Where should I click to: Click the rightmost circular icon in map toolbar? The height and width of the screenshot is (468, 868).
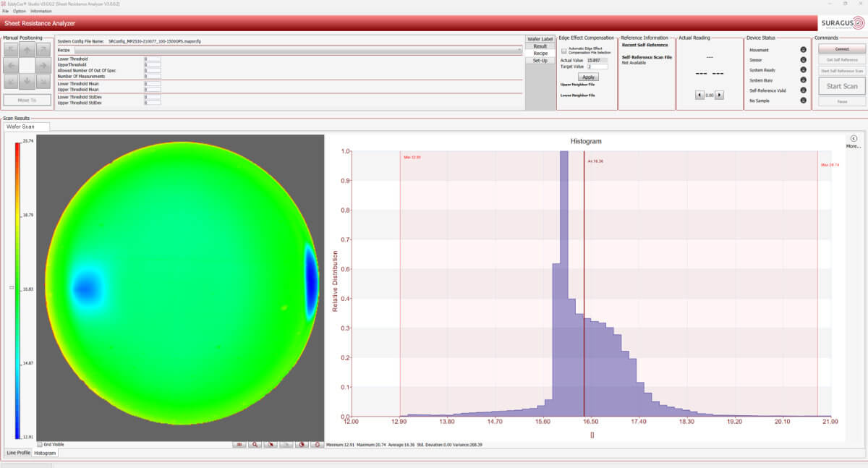point(317,445)
